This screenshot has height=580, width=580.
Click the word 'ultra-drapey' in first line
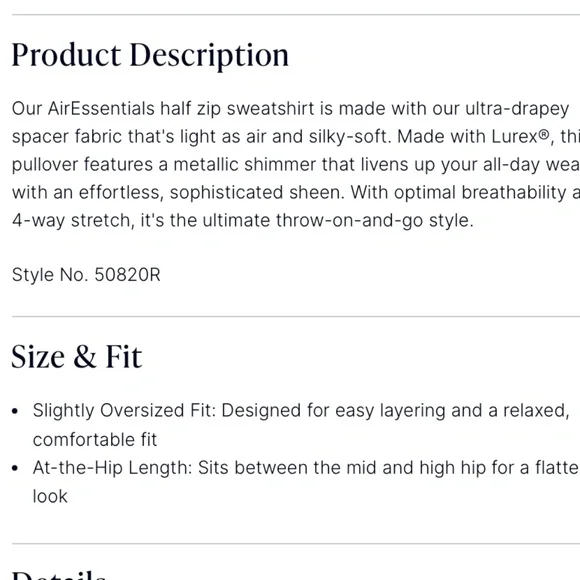tap(517, 109)
